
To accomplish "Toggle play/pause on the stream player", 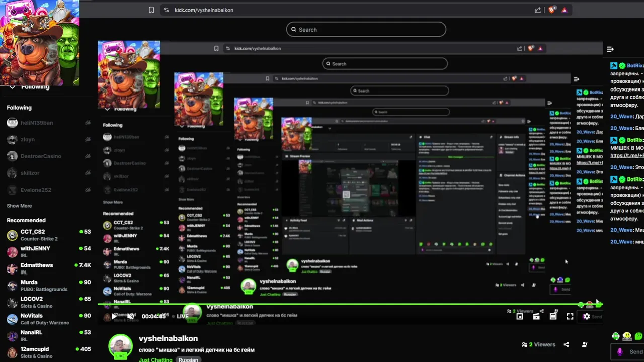I will 113,316.
